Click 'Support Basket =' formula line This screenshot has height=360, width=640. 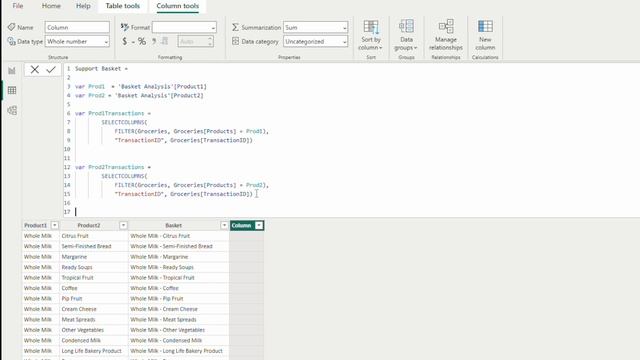(101, 69)
